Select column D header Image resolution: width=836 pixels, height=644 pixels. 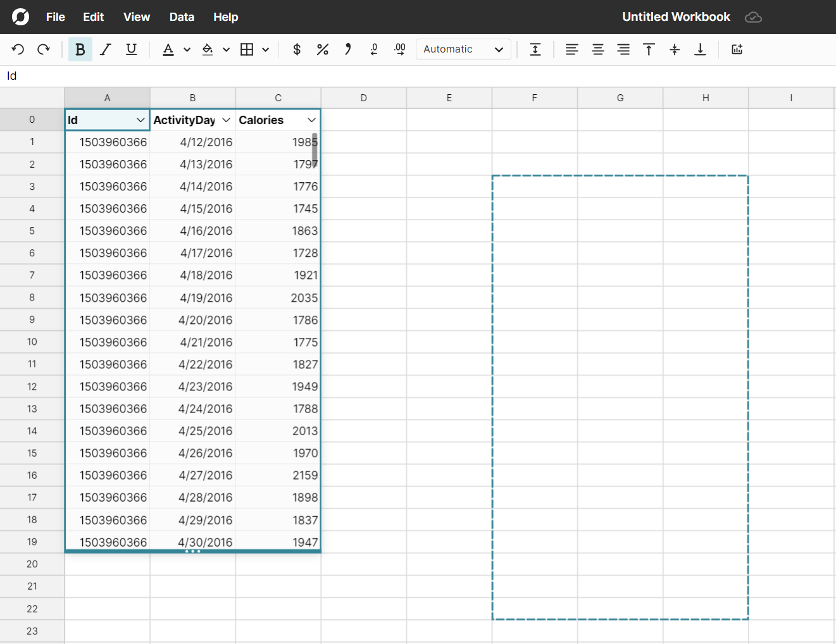tap(364, 98)
